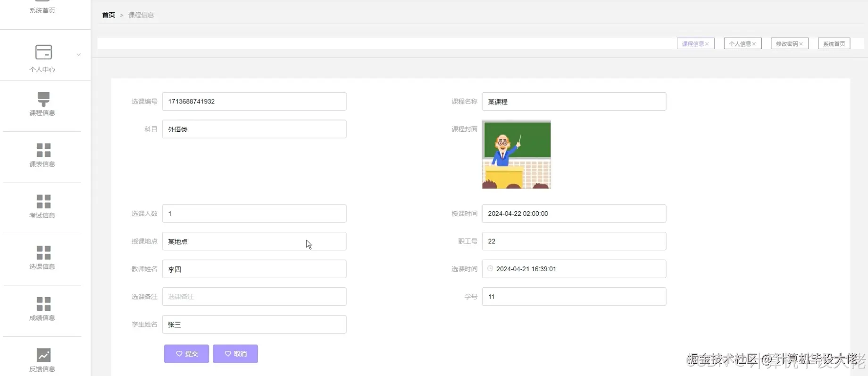868x376 pixels.
Task: Click 课程信息 breadcrumb text
Action: pyautogui.click(x=141, y=15)
